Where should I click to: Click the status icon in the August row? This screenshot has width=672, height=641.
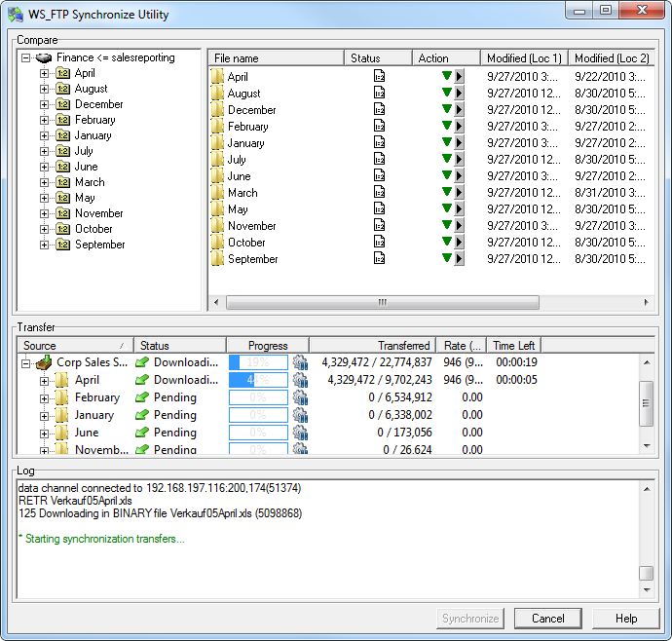coord(380,93)
